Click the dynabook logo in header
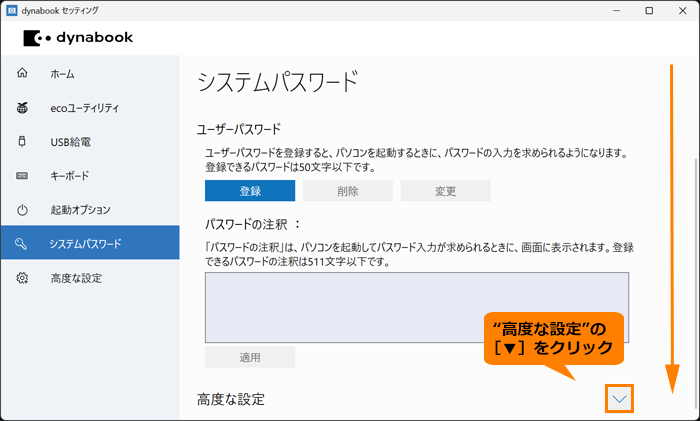 (x=78, y=38)
